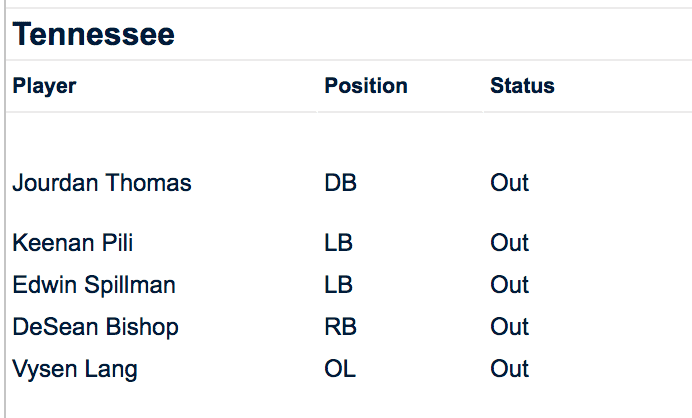The height and width of the screenshot is (418, 692).
Task: Select the Position column header
Action: point(366,86)
